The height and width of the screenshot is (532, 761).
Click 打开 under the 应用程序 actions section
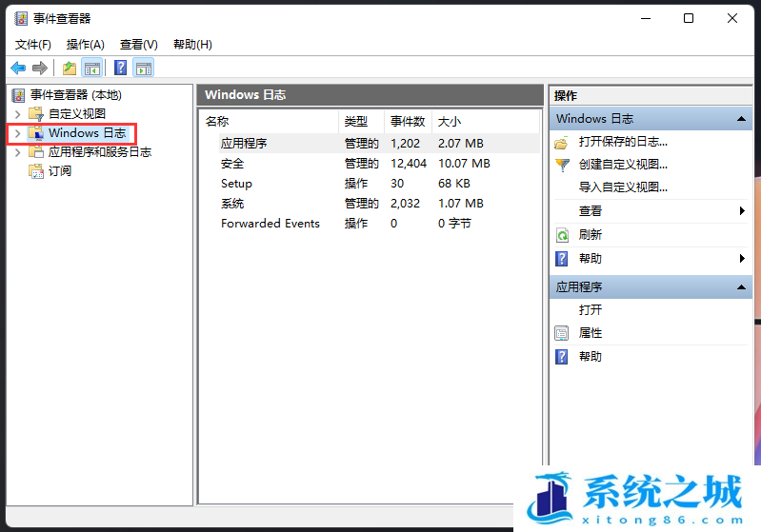tap(591, 310)
